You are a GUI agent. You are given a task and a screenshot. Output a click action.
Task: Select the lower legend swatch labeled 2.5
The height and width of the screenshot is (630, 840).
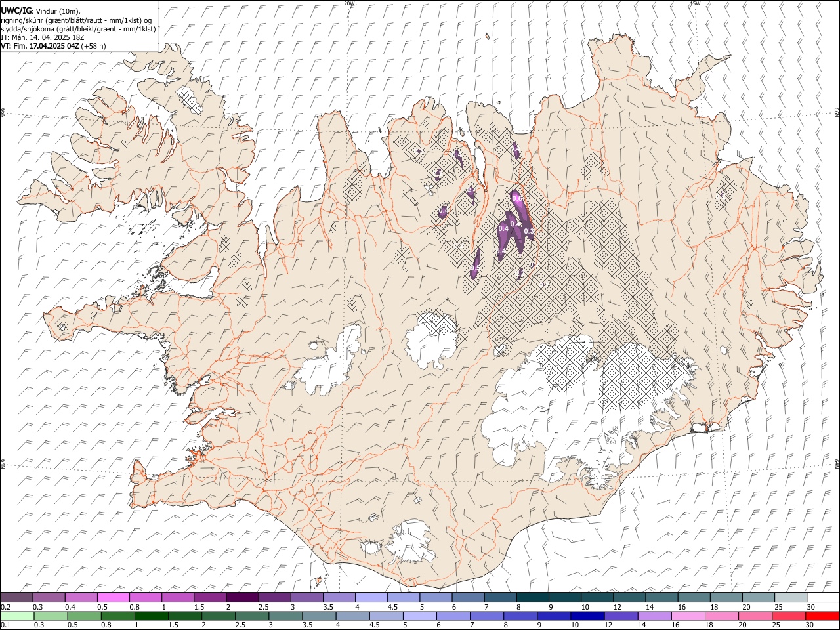tap(252, 616)
